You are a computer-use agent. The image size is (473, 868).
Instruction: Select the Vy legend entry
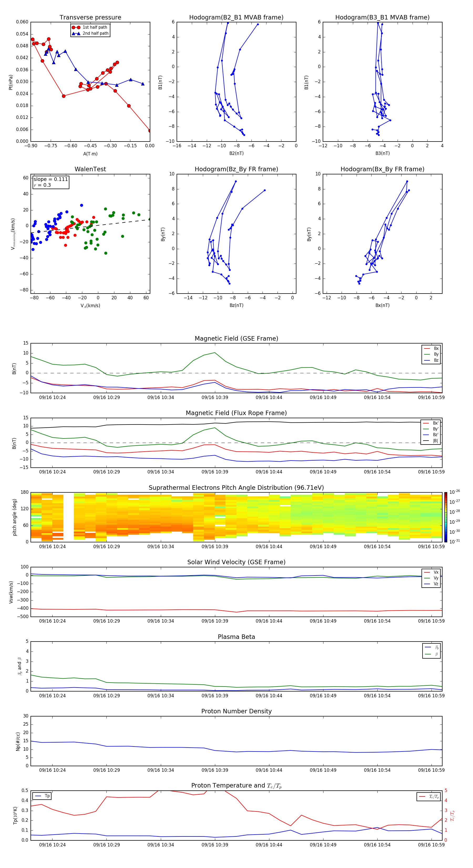point(431,578)
